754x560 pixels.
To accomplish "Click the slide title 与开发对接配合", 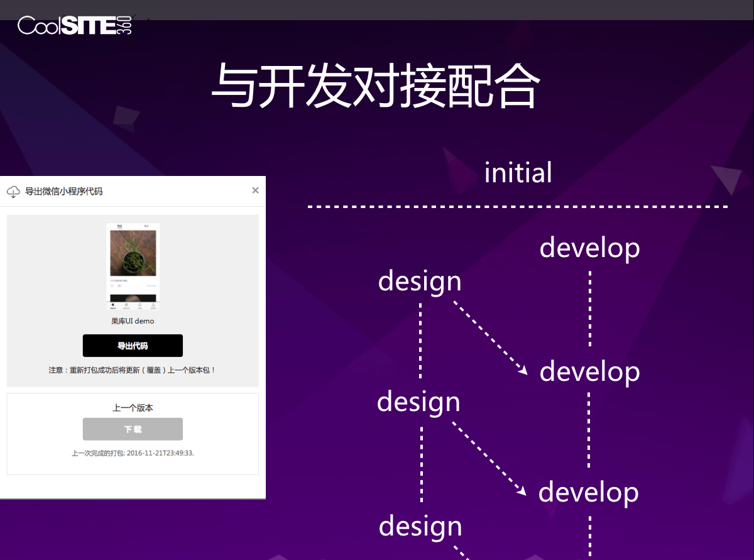I will tap(376, 86).
